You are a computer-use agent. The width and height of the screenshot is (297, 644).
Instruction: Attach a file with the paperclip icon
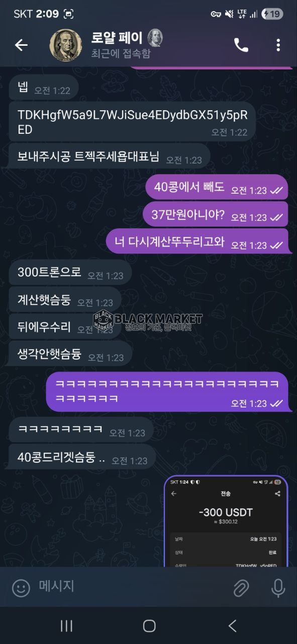click(x=242, y=587)
